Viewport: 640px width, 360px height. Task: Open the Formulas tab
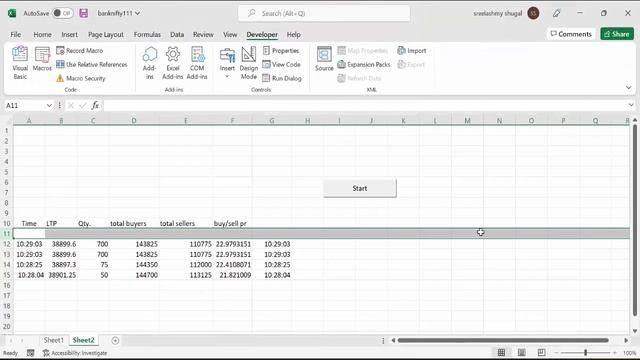[147, 35]
